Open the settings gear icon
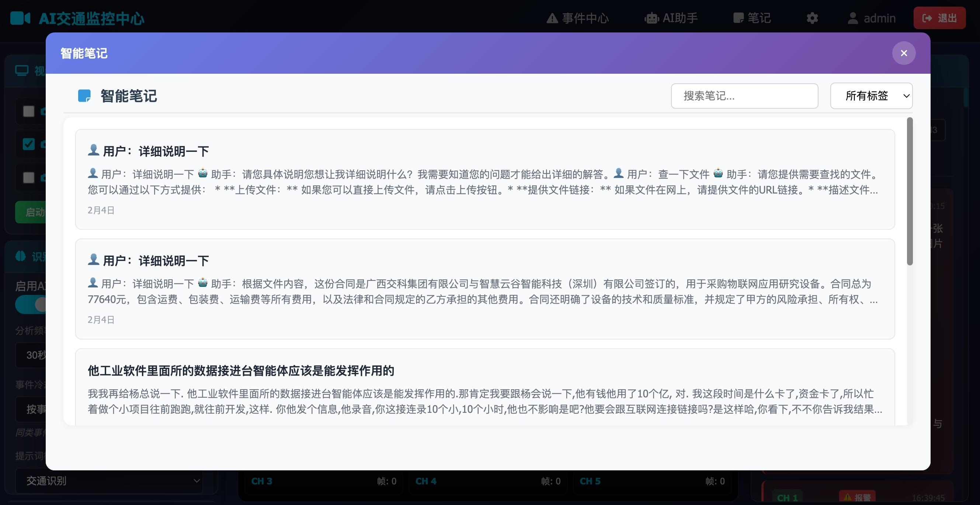The width and height of the screenshot is (980, 505). [x=812, y=18]
